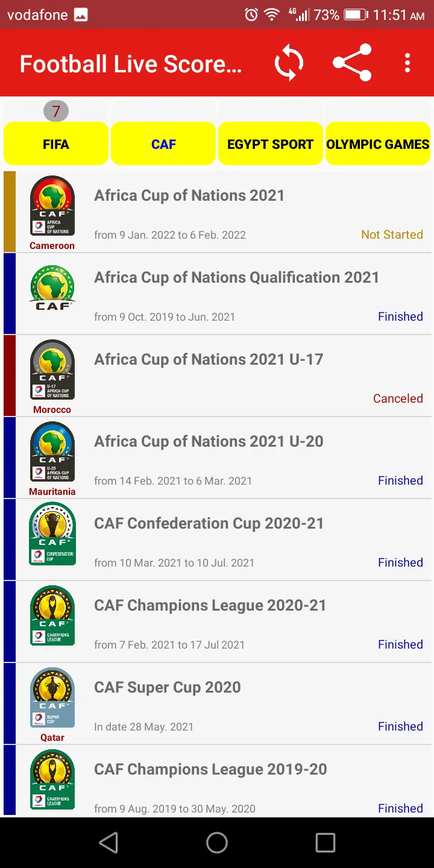Open the EGYPT SPORT tab
434x868 pixels.
click(271, 144)
